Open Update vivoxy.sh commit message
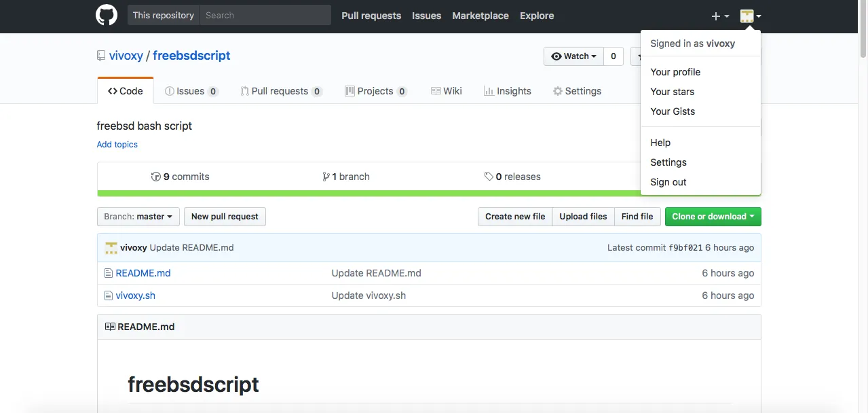Screen dimensions: 868x413 [369, 295]
